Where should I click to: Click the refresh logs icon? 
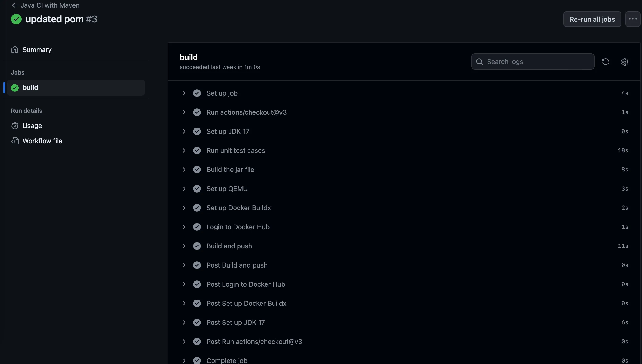pos(605,61)
